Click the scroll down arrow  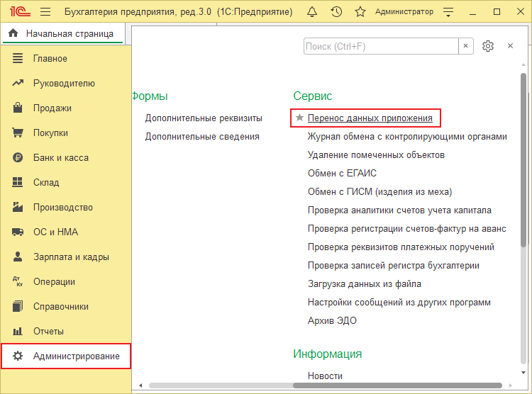point(523,373)
